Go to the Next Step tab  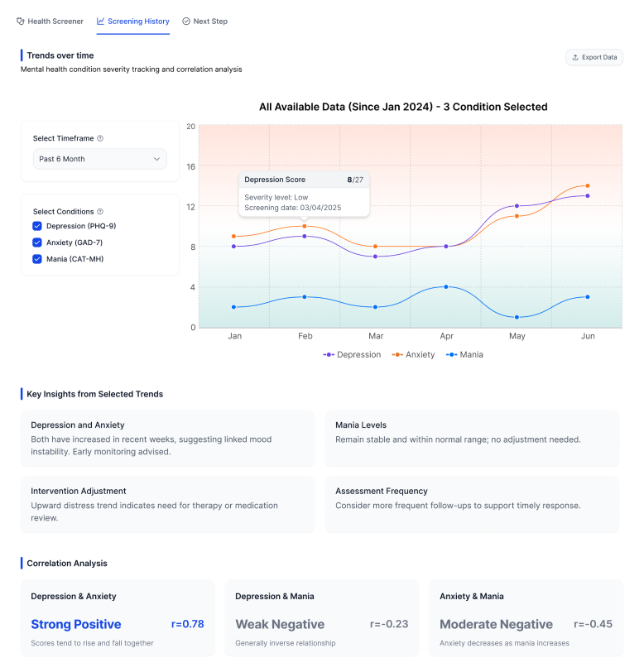pos(205,21)
